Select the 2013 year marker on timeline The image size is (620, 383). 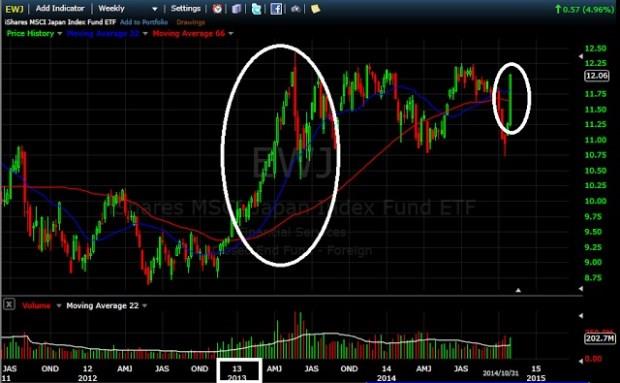click(x=238, y=372)
